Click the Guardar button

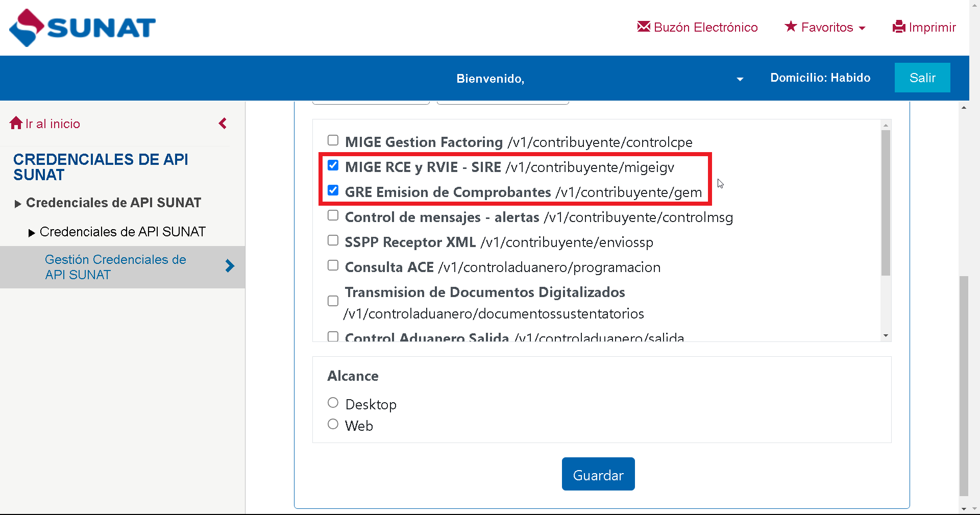click(598, 474)
